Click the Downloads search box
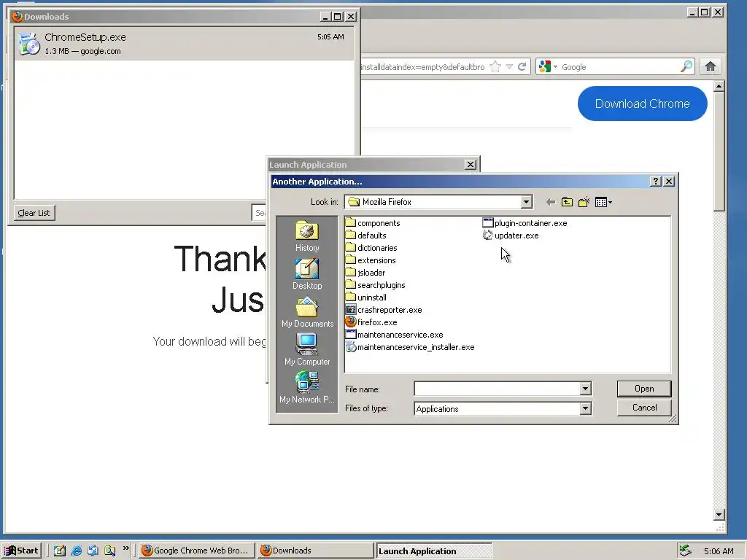The image size is (747, 560). point(259,213)
